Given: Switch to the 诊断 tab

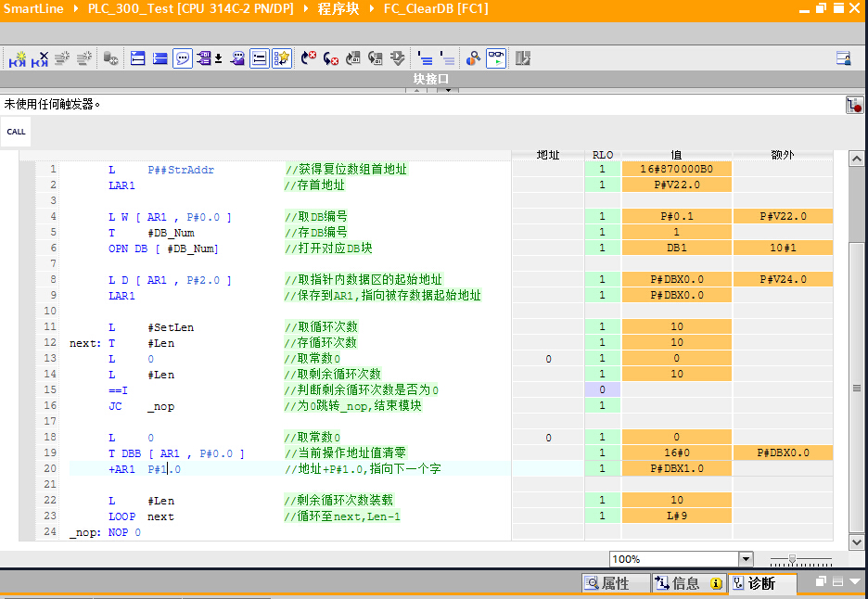Looking at the screenshot, I should point(761,583).
